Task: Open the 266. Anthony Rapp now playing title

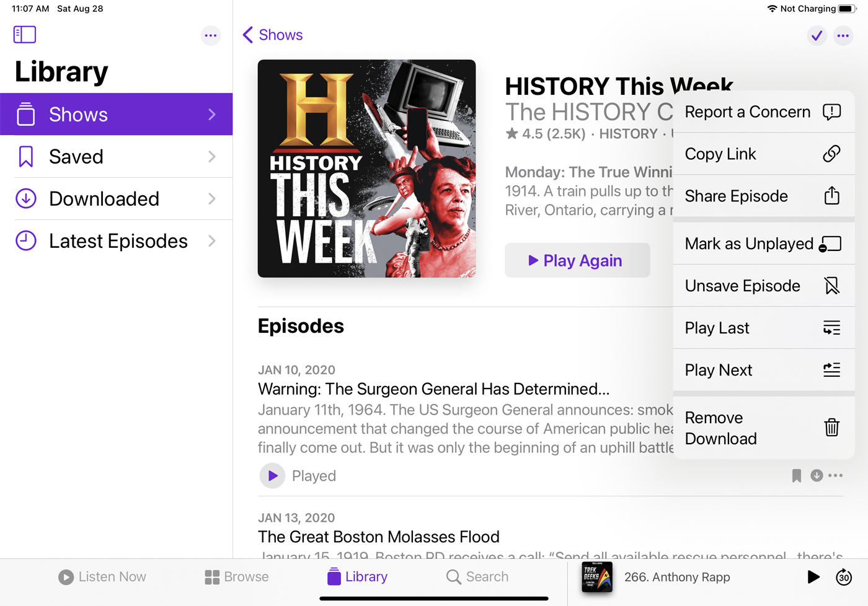Action: (677, 577)
